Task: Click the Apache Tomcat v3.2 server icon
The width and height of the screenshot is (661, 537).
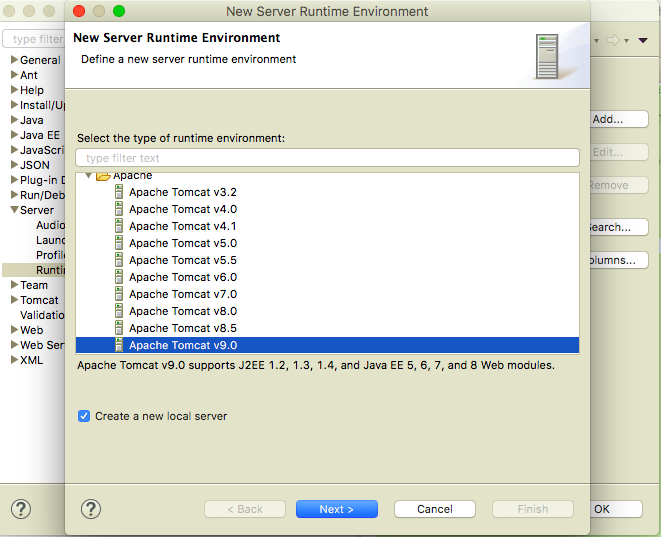Action: pyautogui.click(x=119, y=192)
